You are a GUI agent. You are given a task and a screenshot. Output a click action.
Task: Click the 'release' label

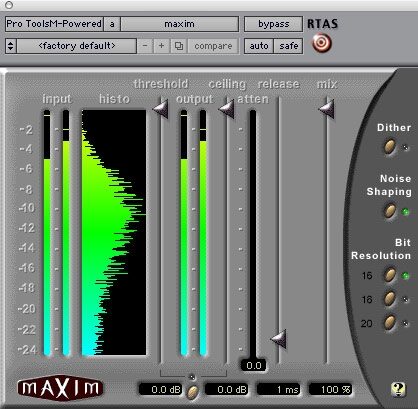click(x=278, y=84)
